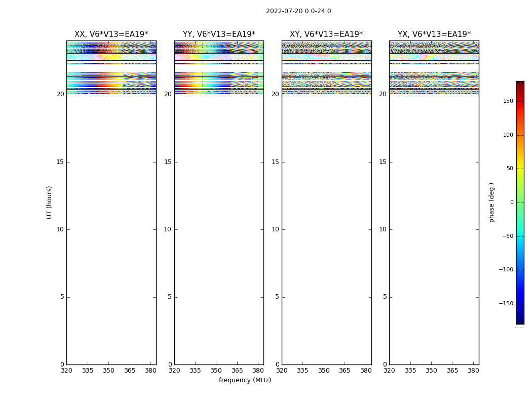Click the UT (hours) y-axis label
Viewport: 532px width, 405px height.
[49, 202]
